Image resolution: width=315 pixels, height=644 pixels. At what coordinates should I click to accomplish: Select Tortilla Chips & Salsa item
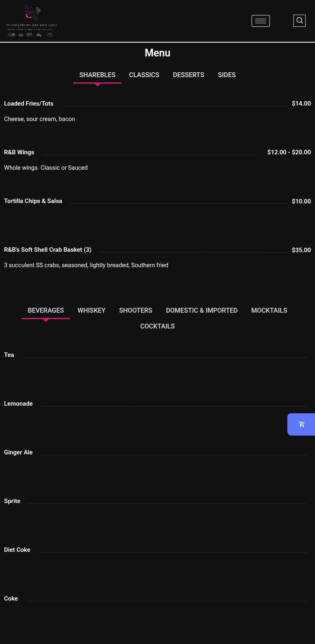point(33,201)
